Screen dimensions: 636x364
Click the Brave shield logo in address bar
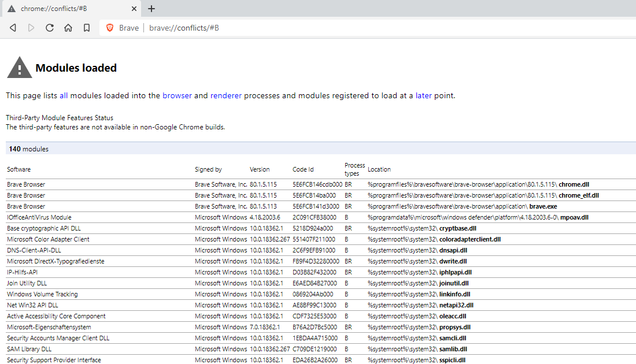pos(110,28)
